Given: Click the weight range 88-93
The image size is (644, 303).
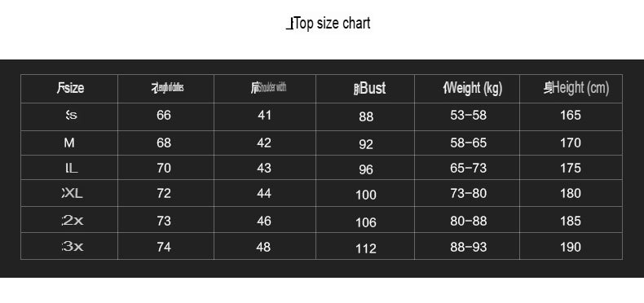Looking at the screenshot, I should pos(468,247).
